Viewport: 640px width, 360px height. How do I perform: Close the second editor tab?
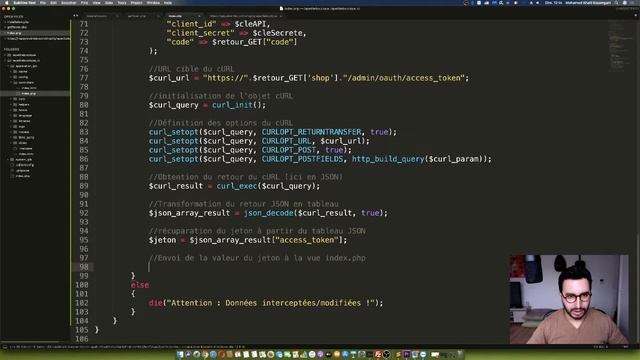(158, 16)
